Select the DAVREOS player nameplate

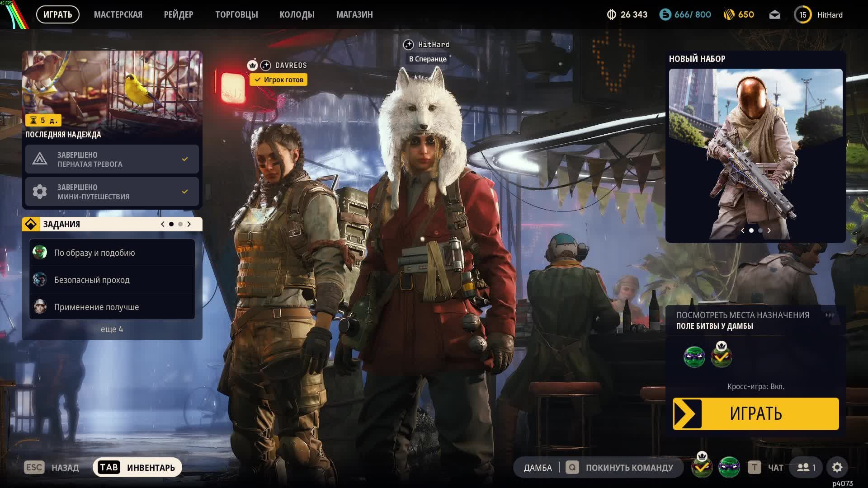point(291,65)
